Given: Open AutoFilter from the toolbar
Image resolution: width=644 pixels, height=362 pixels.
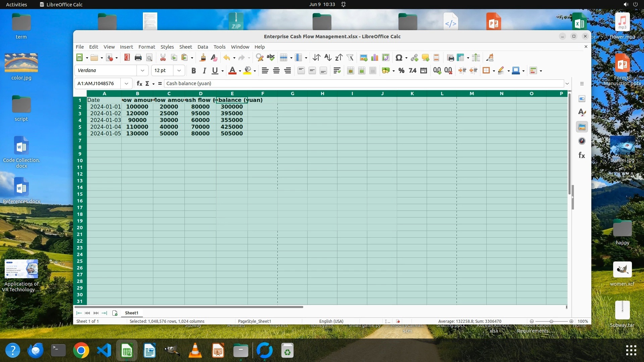Looking at the screenshot, I should tap(350, 58).
